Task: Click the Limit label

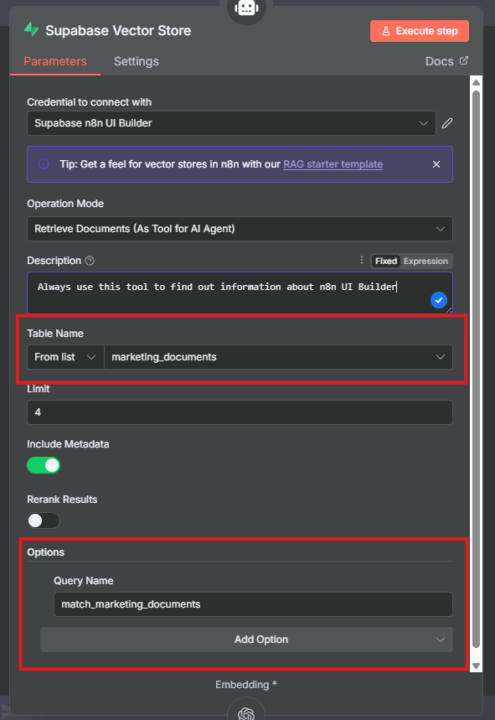Action: click(38, 388)
